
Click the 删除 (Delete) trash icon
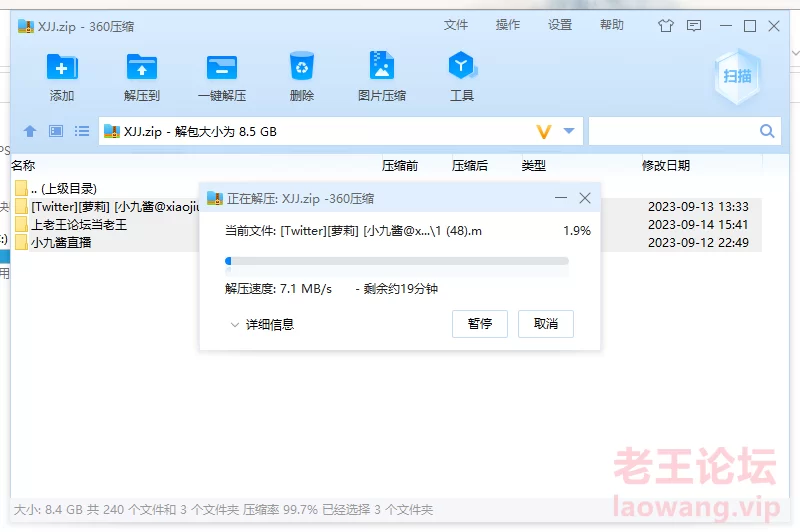(302, 66)
